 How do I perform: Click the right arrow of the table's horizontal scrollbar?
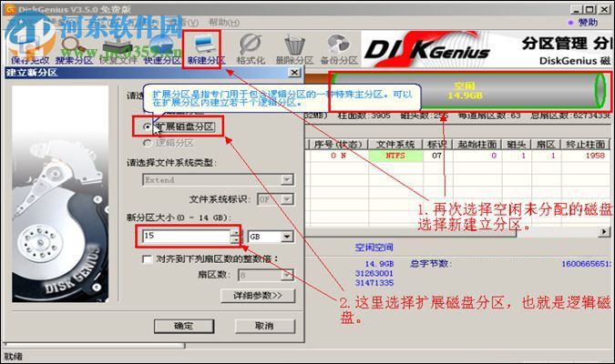(605, 232)
